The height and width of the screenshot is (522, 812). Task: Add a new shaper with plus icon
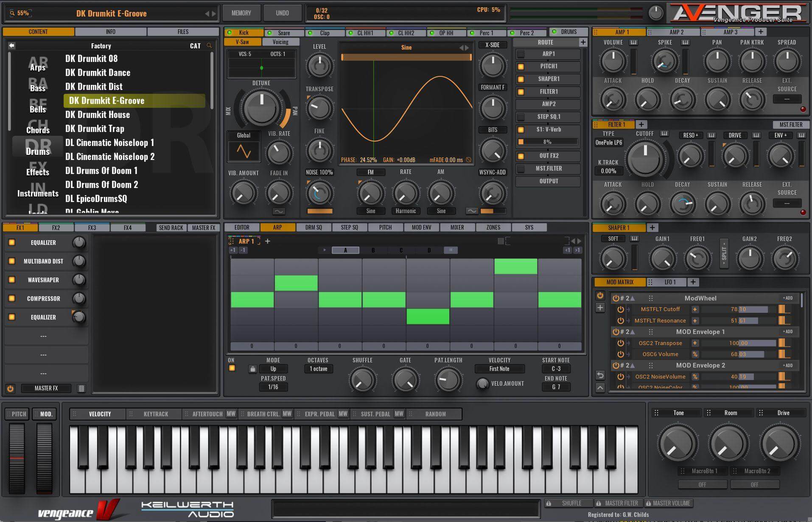coord(652,227)
